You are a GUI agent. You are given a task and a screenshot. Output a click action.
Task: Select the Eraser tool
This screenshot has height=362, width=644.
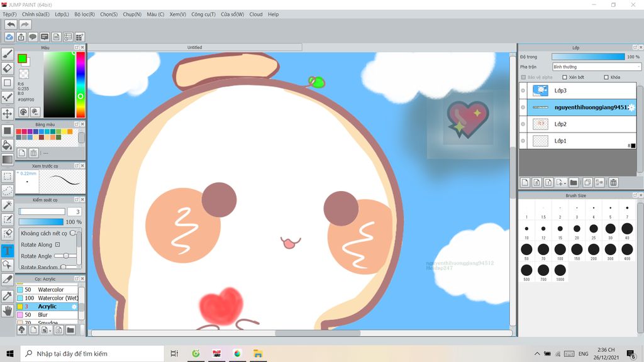pos(8,68)
